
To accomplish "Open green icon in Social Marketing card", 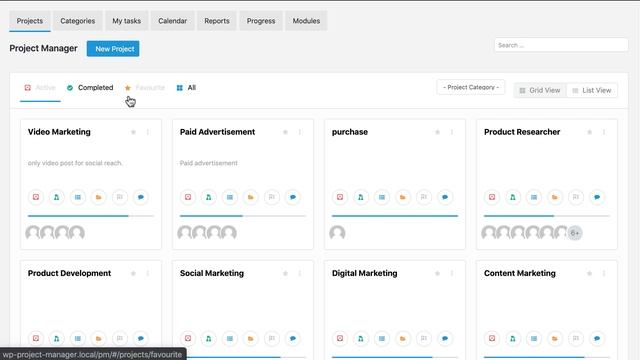I will tap(209, 338).
